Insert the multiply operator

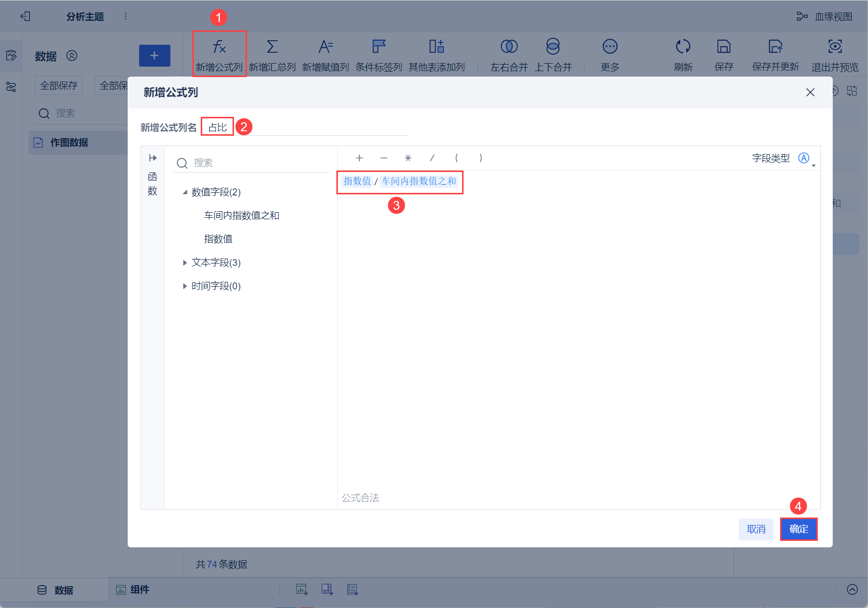tap(408, 158)
